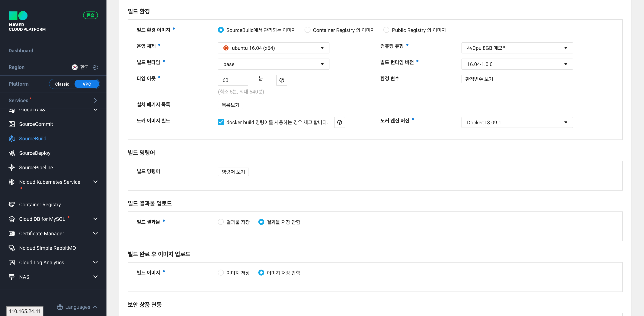The image size is (644, 316).
Task: Click help icon next to docker build checkbox
Action: 339,122
